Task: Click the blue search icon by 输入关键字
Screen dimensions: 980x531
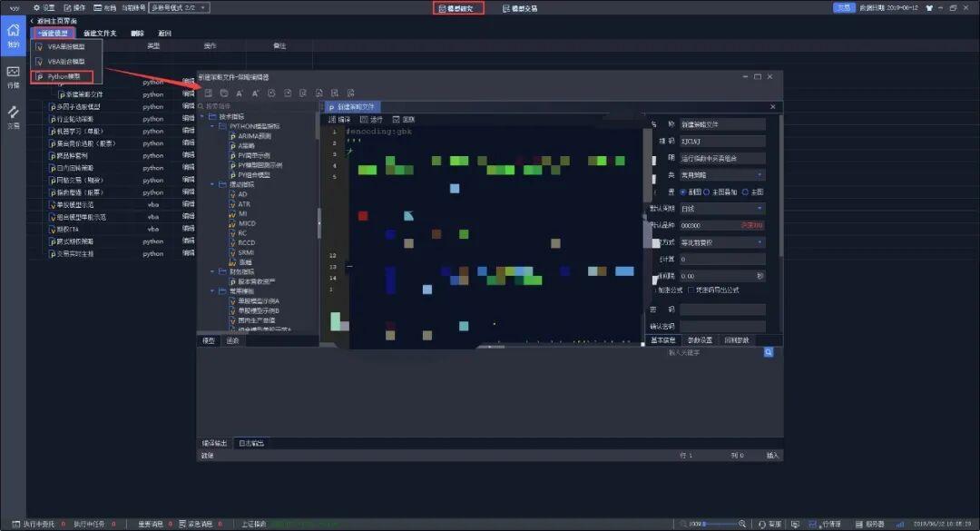Action: (x=769, y=352)
